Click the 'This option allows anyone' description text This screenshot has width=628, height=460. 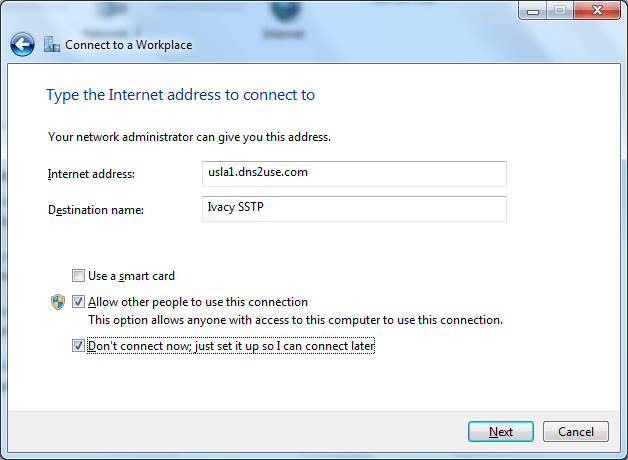tap(296, 320)
